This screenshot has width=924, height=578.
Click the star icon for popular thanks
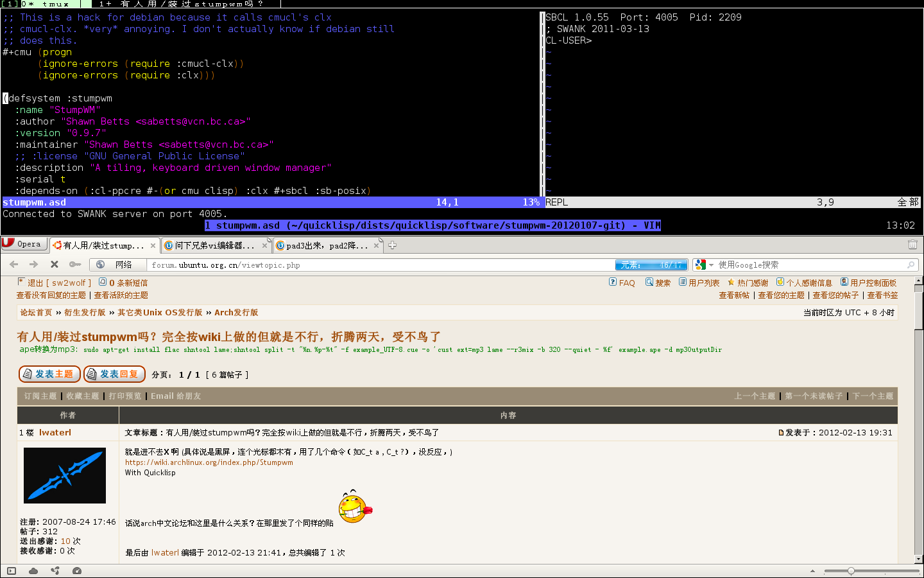pos(731,282)
